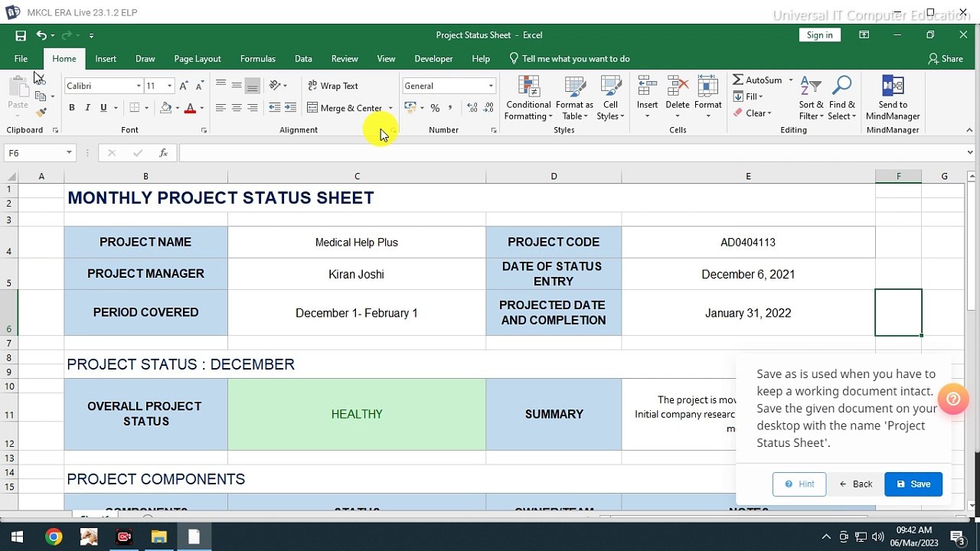Image resolution: width=980 pixels, height=551 pixels.
Task: Switch to the Formulas tab
Action: point(257,59)
